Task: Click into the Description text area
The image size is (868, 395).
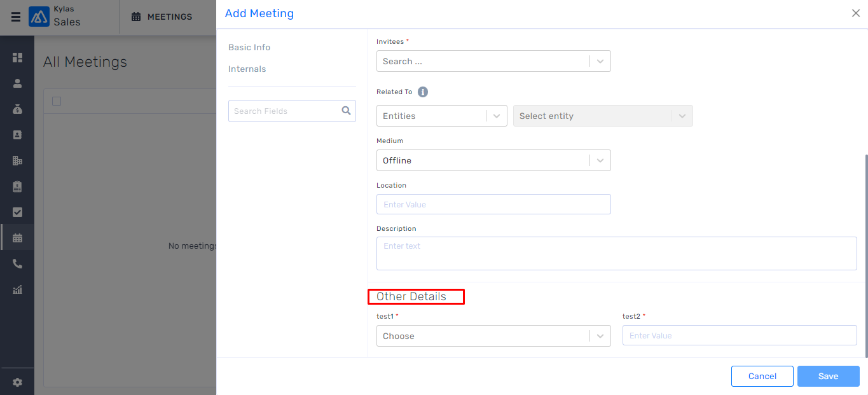Action: pos(617,253)
